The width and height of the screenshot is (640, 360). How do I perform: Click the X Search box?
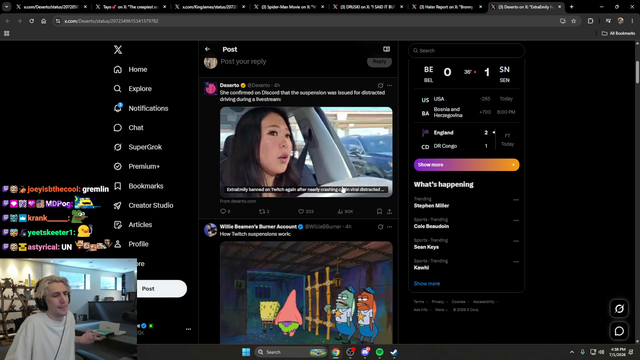[x=466, y=51]
